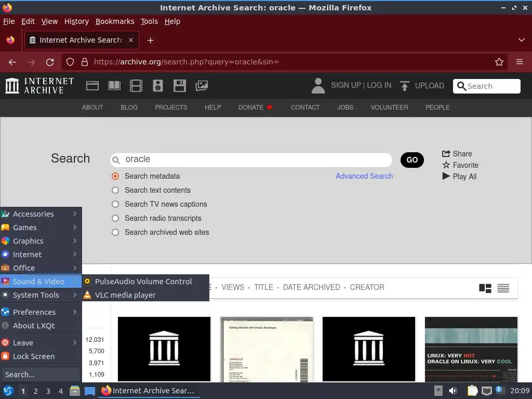Open the Bookmarks menu
Screen dimensions: 532x399
(x=115, y=21)
